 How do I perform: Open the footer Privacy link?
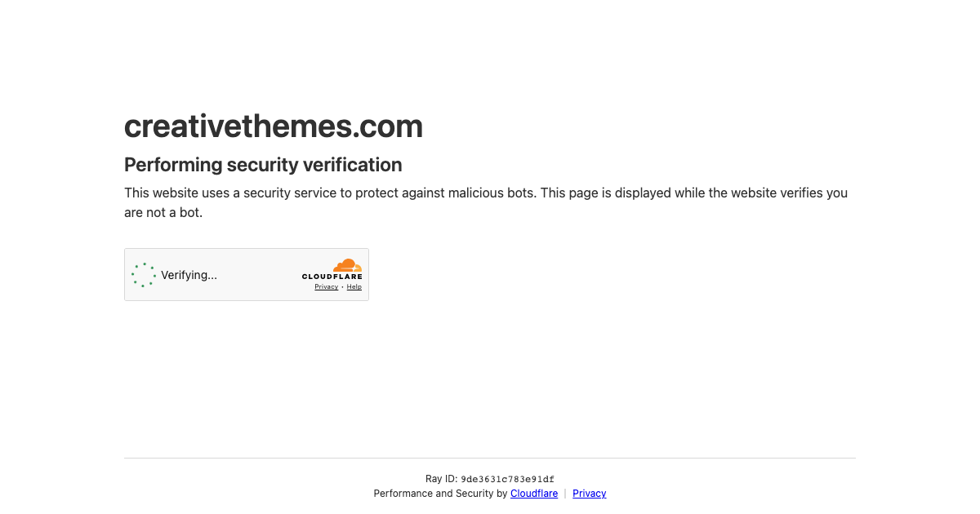point(589,494)
